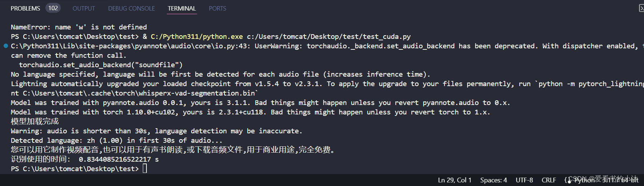
Task: Change the CRLF end of line sequence
Action: (x=549, y=180)
